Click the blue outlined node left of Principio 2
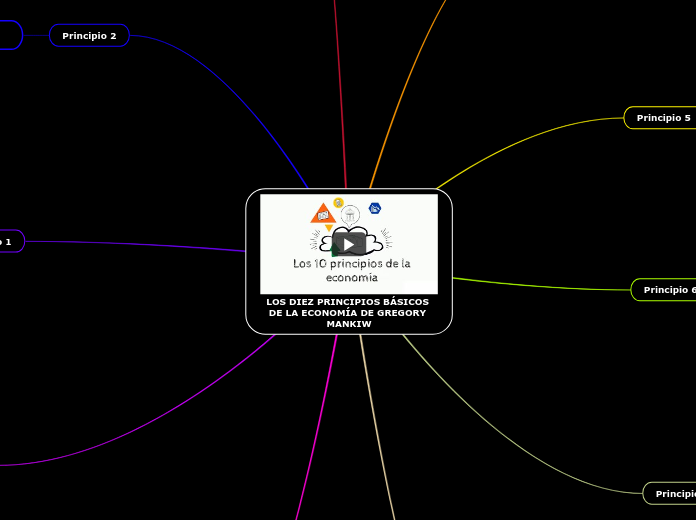The width and height of the screenshot is (696, 520). (11, 35)
